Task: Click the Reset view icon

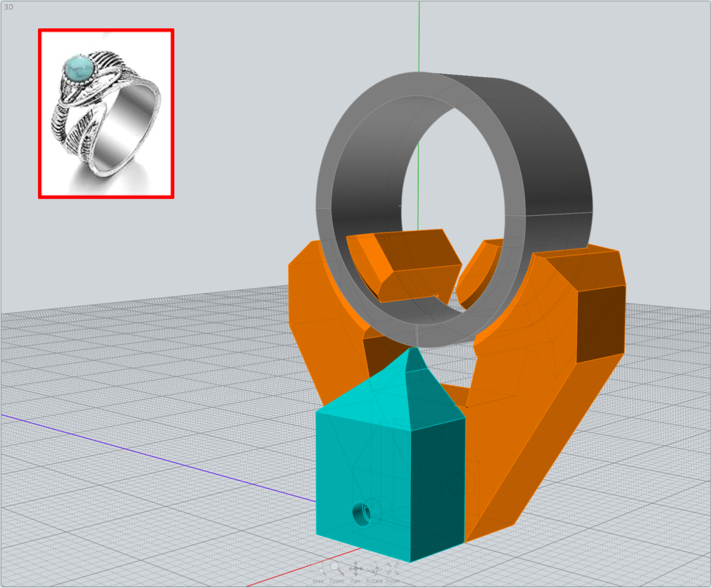Action: tap(392, 567)
